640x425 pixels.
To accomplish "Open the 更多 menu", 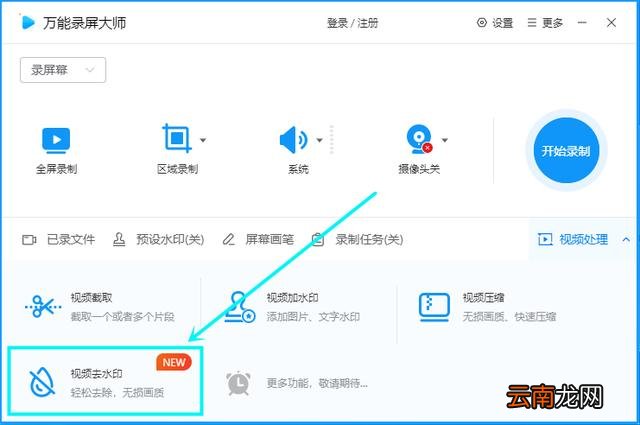I will pyautogui.click(x=545, y=23).
